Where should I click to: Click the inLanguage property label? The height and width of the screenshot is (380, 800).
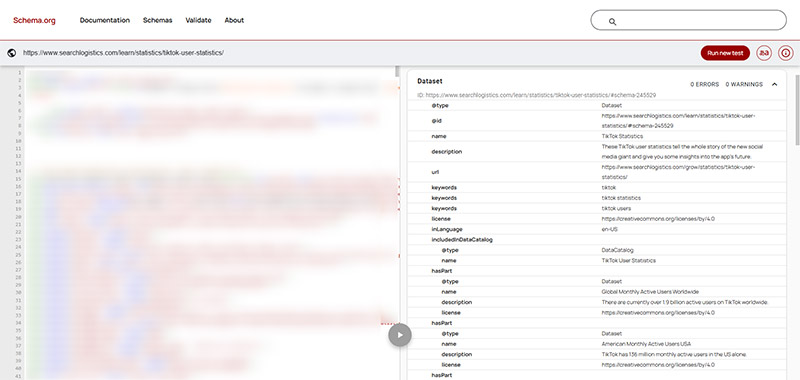click(x=447, y=230)
